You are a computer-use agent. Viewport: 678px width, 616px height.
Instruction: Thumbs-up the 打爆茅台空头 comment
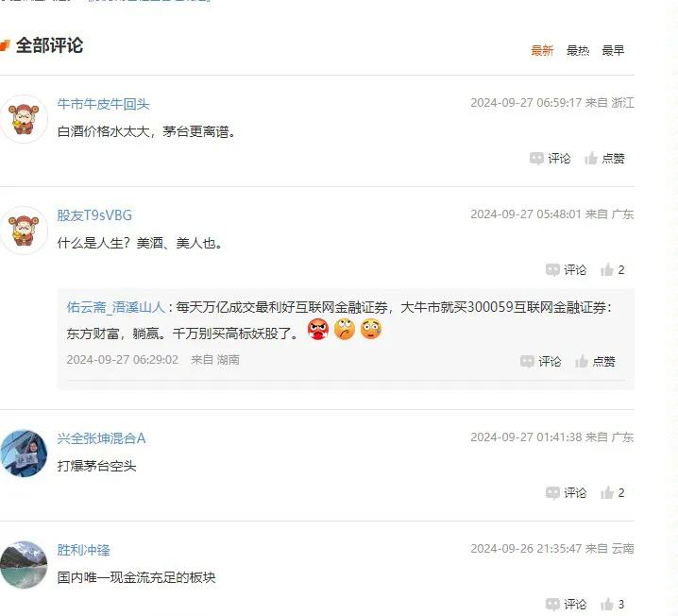click(x=607, y=493)
